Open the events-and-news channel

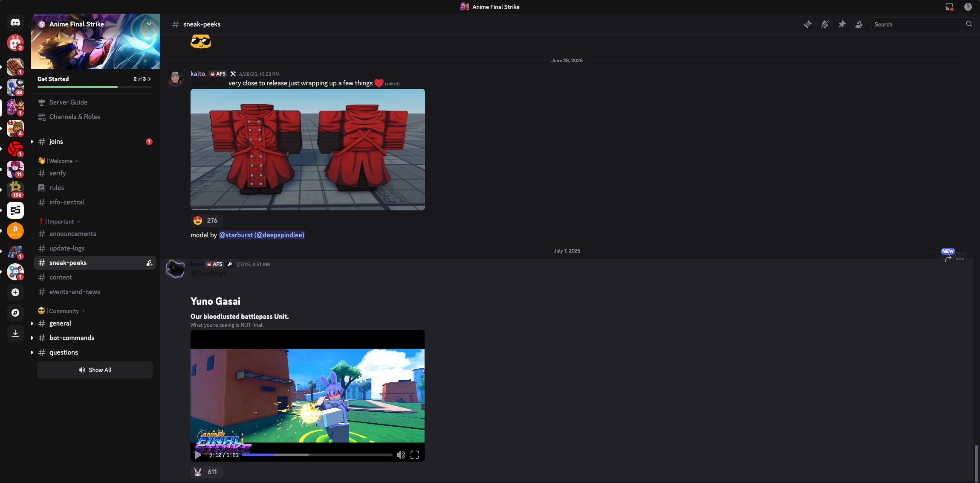tap(95, 292)
